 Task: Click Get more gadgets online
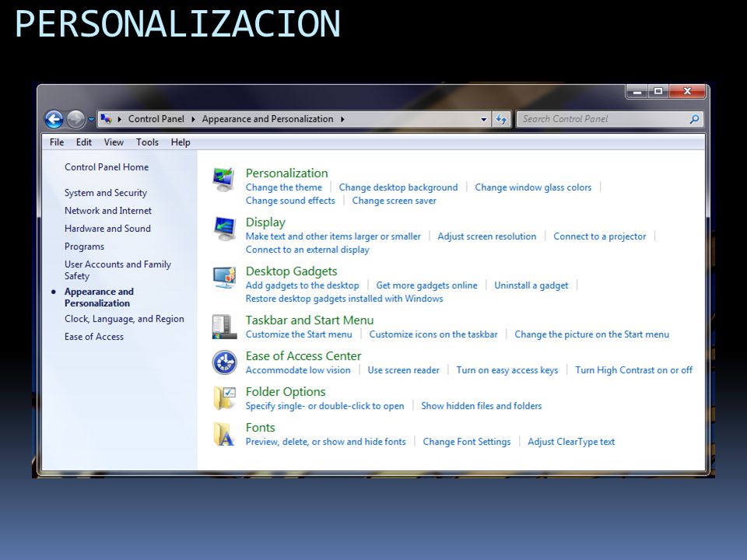(427, 285)
